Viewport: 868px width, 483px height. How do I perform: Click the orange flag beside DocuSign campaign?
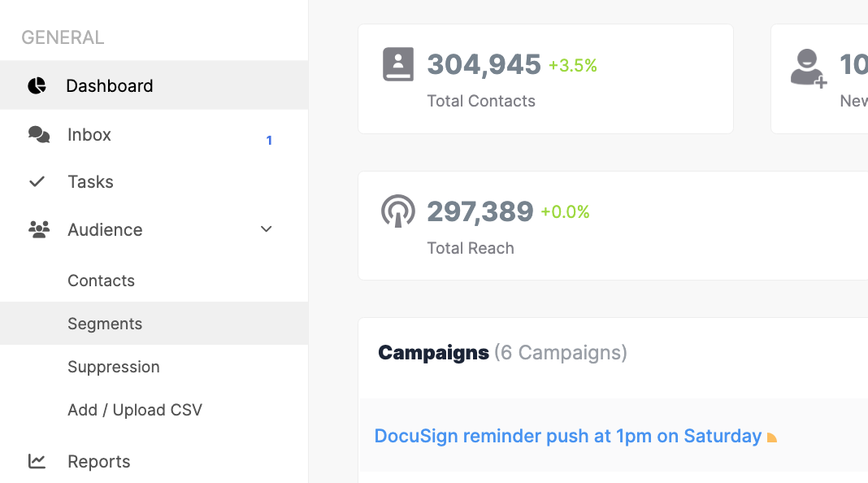pos(772,437)
